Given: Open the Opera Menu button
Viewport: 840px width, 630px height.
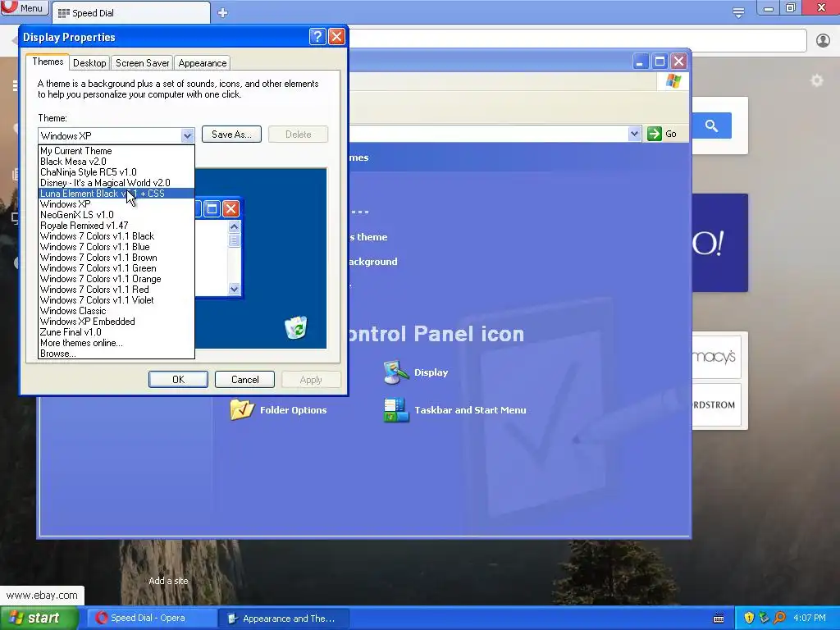Looking at the screenshot, I should coord(24,8).
